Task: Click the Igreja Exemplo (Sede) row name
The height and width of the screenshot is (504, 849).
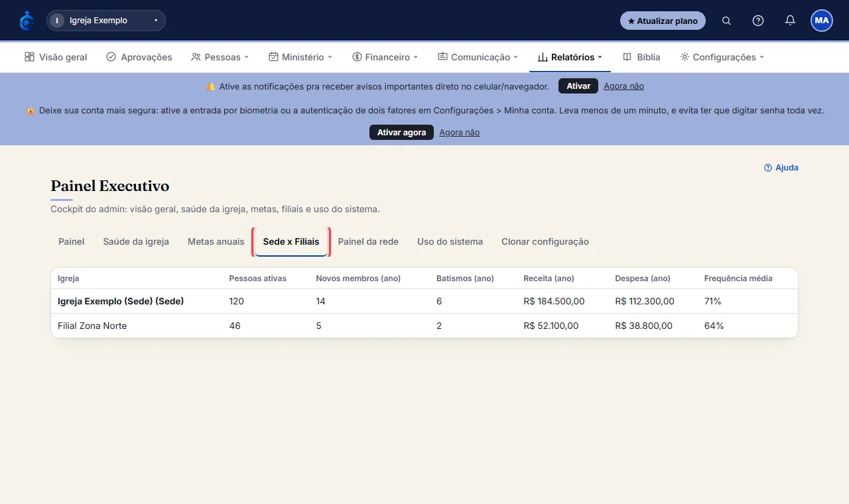Action: (121, 301)
